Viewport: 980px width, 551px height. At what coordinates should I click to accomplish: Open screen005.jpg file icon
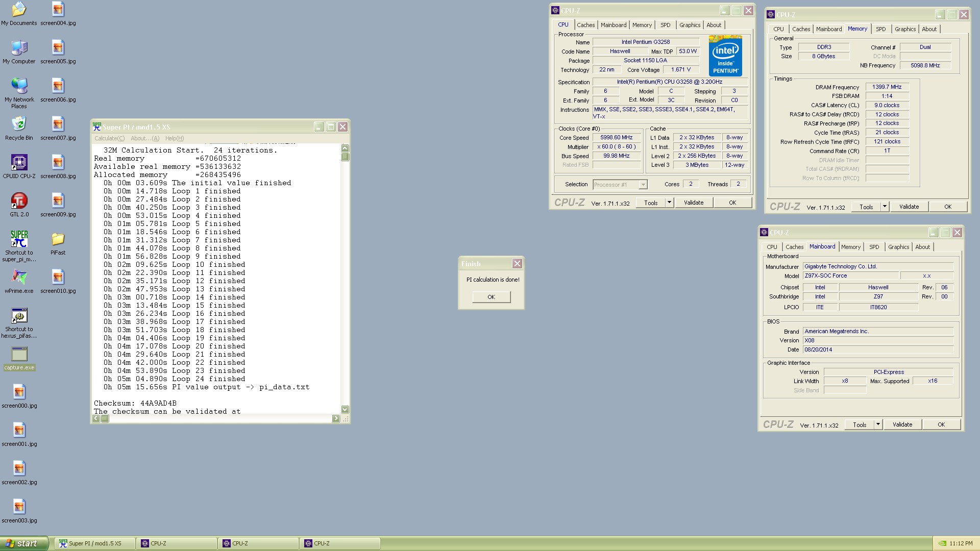coord(58,52)
